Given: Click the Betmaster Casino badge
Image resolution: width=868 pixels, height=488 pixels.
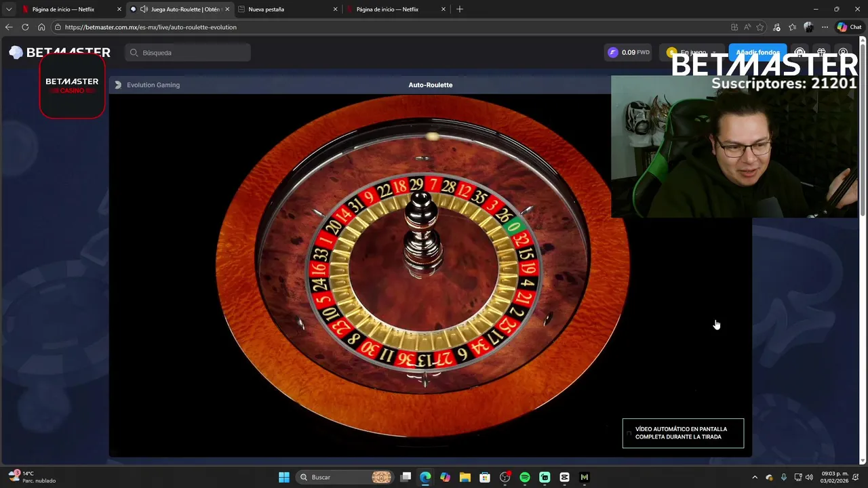Looking at the screenshot, I should [72, 85].
